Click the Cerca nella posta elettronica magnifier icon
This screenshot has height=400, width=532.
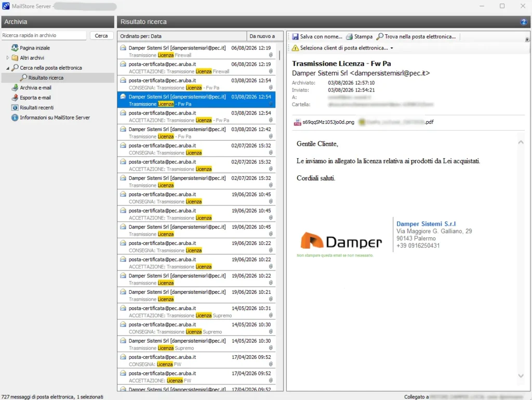(x=15, y=68)
